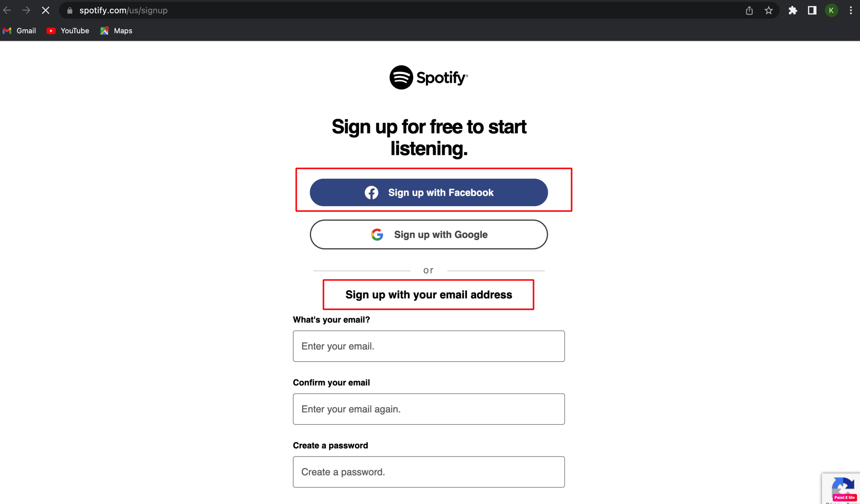Click on the Enter your email input field
Viewport: 860px width, 504px height.
[x=428, y=346]
